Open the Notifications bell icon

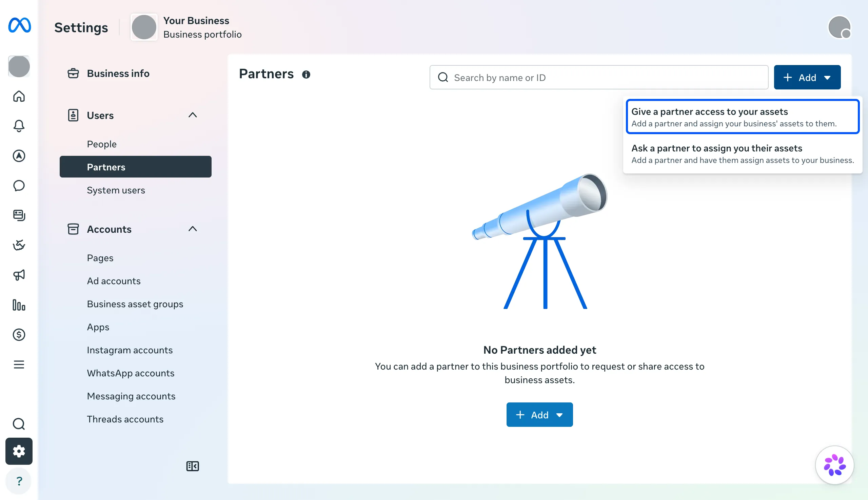tap(19, 126)
